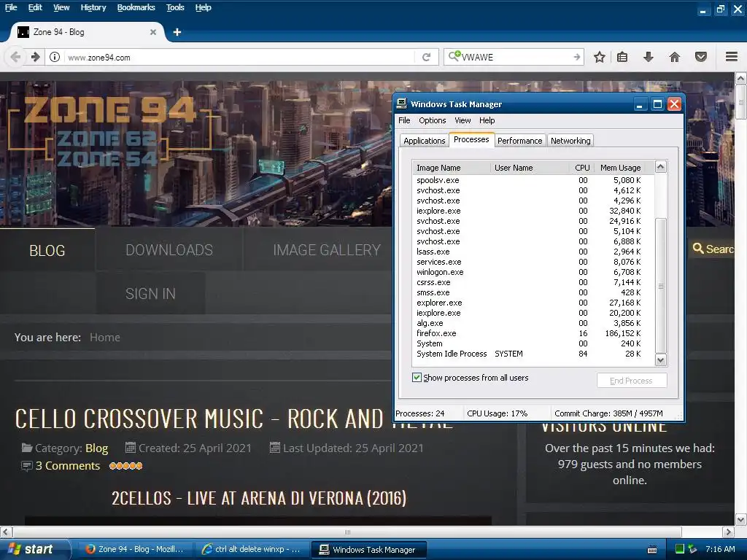Open Task Manager File menu
This screenshot has height=560, width=747.
coord(404,120)
